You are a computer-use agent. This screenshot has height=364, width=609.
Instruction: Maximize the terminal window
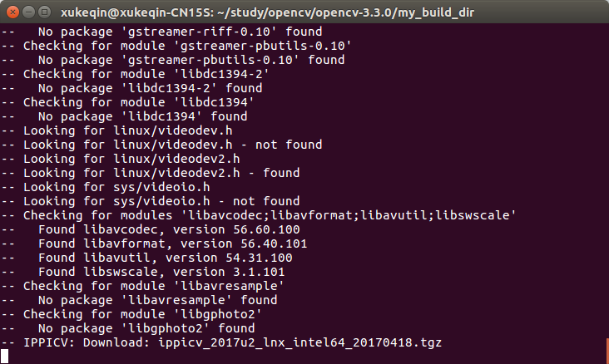(45, 12)
